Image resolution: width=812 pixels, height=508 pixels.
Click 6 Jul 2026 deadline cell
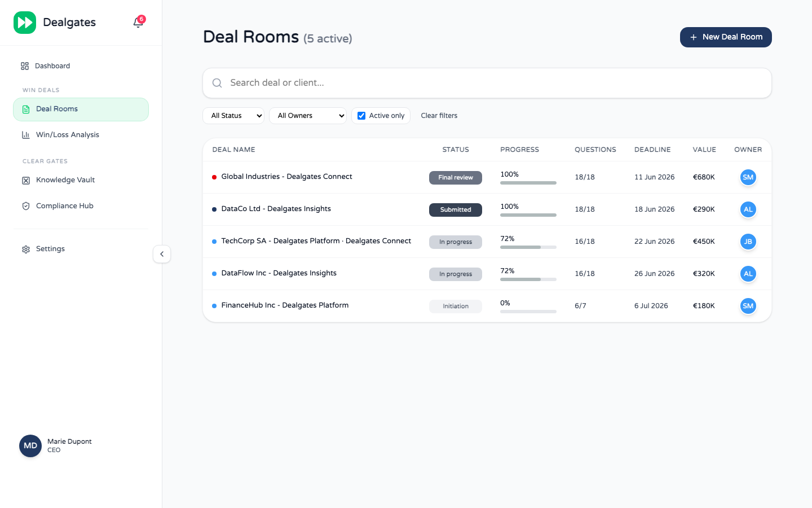(651, 306)
